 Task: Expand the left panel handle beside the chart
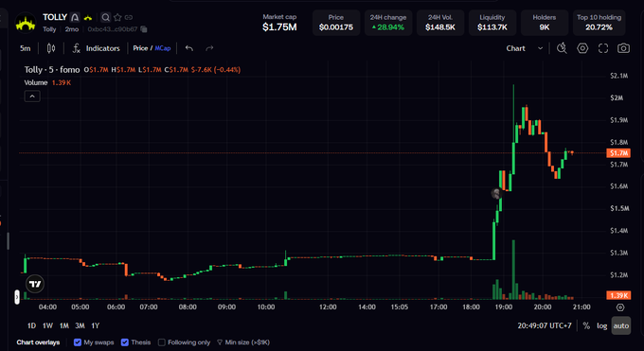pyautogui.click(x=17, y=297)
